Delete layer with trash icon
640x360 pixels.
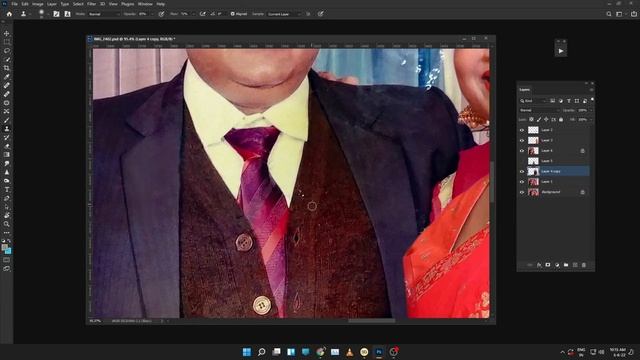coord(584,265)
